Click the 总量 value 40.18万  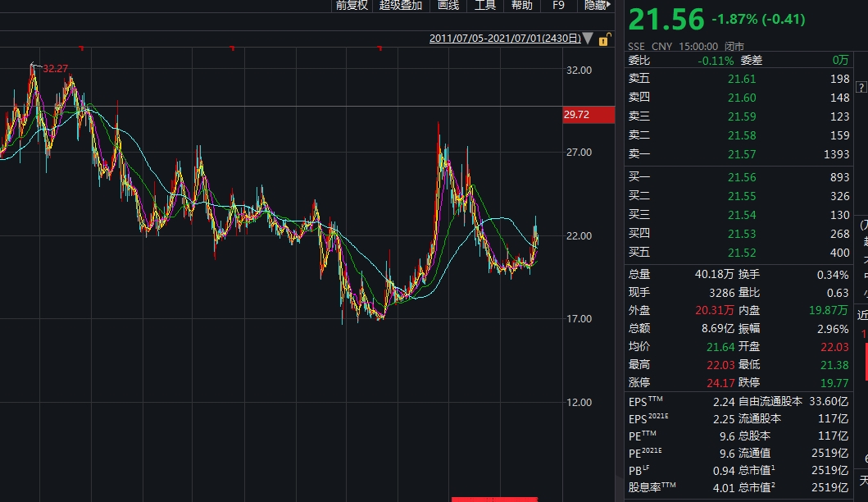tap(715, 274)
